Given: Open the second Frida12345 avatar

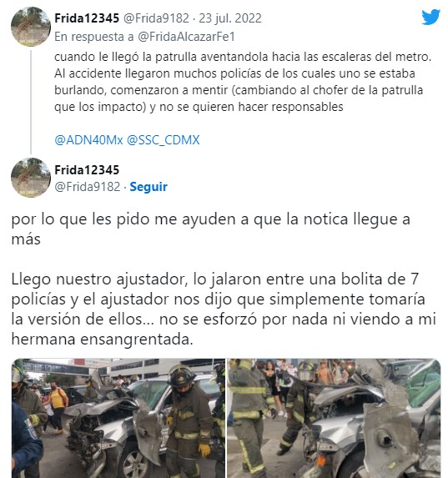Looking at the screenshot, I should (x=31, y=178).
